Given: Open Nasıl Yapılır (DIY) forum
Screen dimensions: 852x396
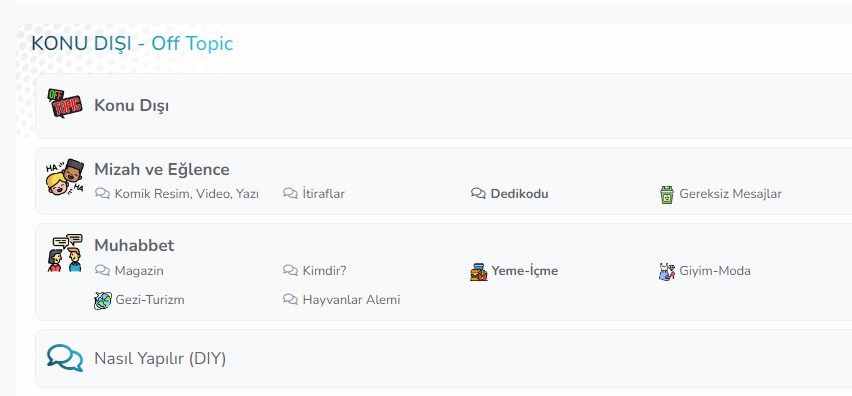Looking at the screenshot, I should 160,359.
